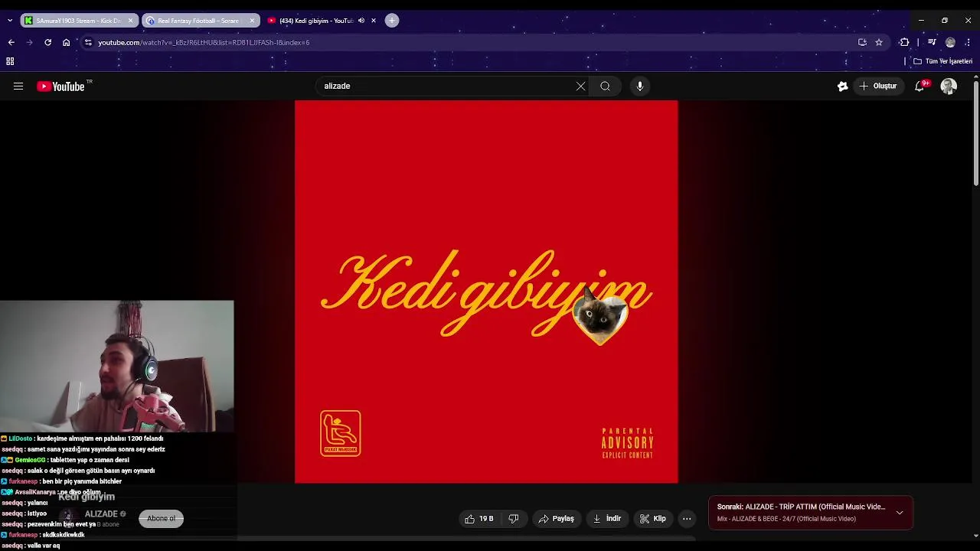Image resolution: width=980 pixels, height=551 pixels.
Task: Click the İndir download button
Action: pos(606,519)
